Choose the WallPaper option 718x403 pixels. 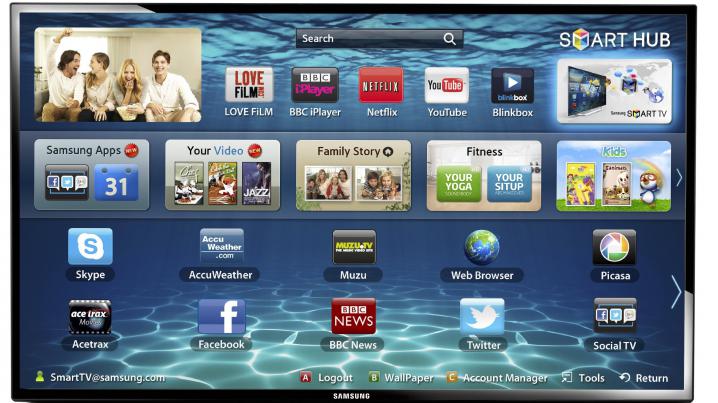pyautogui.click(x=408, y=378)
